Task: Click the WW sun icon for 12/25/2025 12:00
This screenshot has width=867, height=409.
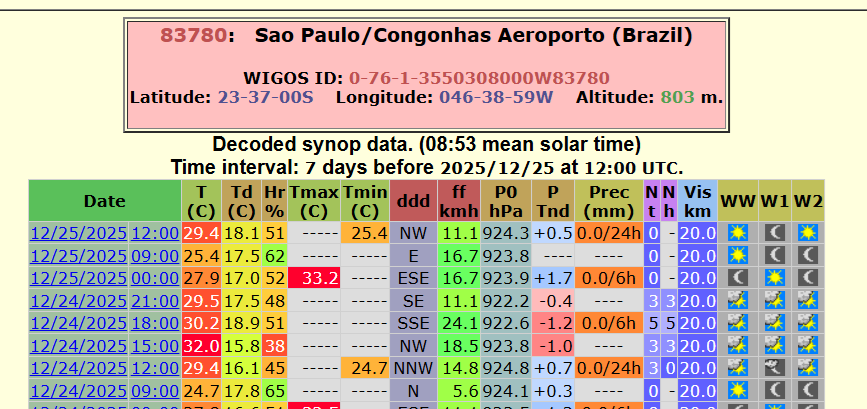Action: 739,233
